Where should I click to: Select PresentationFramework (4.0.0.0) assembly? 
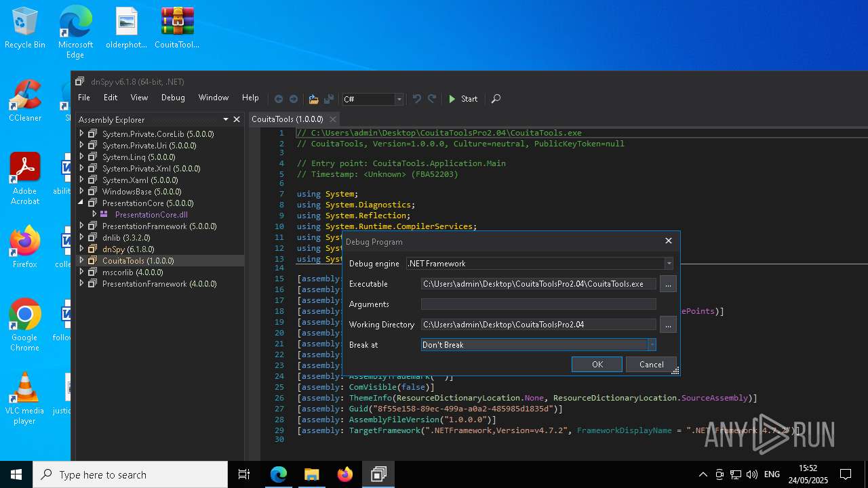point(159,284)
